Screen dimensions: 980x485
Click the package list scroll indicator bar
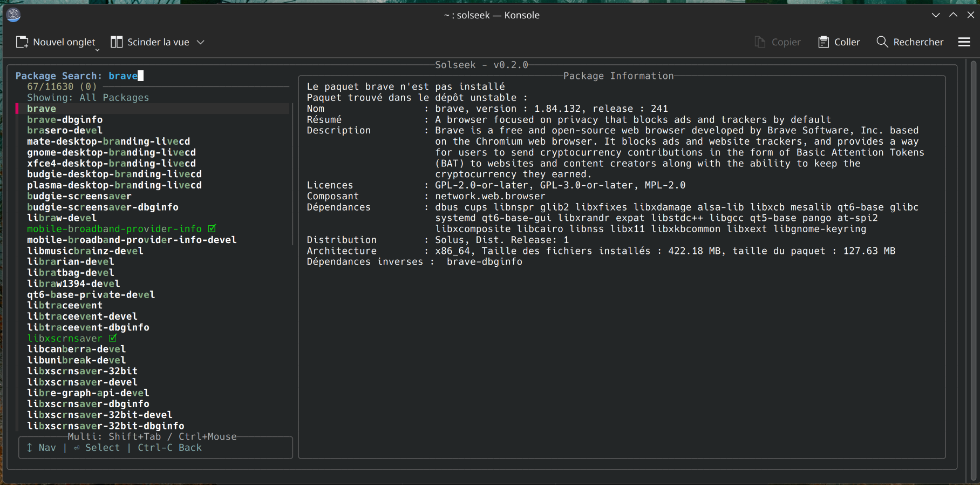pyautogui.click(x=293, y=173)
